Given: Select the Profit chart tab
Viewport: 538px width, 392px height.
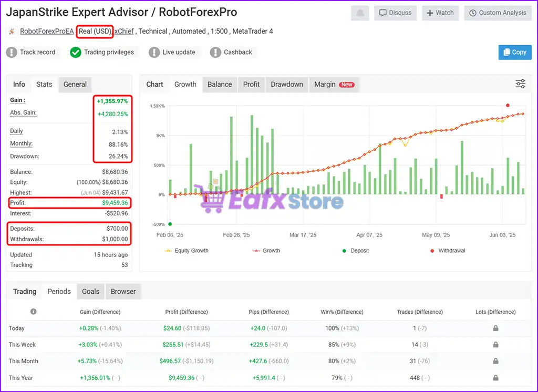Looking at the screenshot, I should (x=251, y=85).
